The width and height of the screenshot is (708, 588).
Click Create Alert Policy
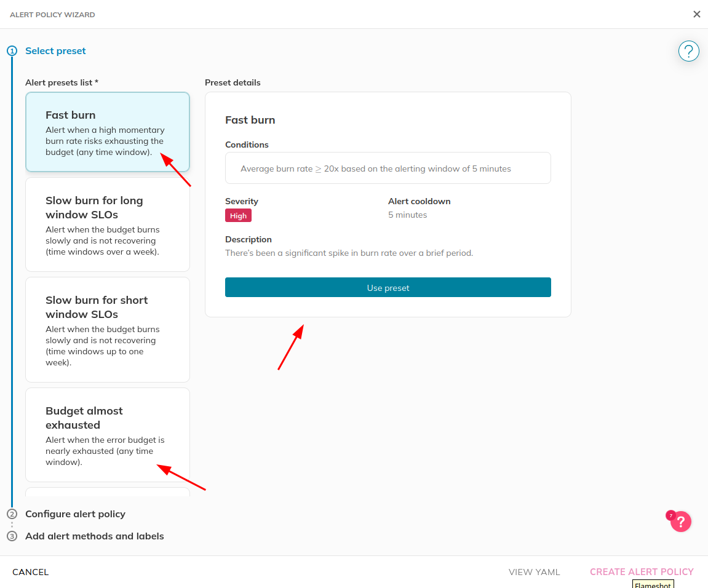pyautogui.click(x=642, y=572)
